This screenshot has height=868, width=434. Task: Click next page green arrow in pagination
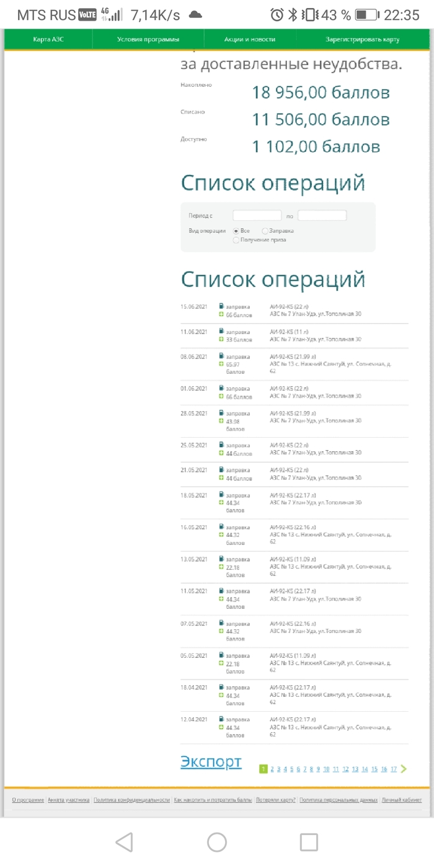(404, 769)
